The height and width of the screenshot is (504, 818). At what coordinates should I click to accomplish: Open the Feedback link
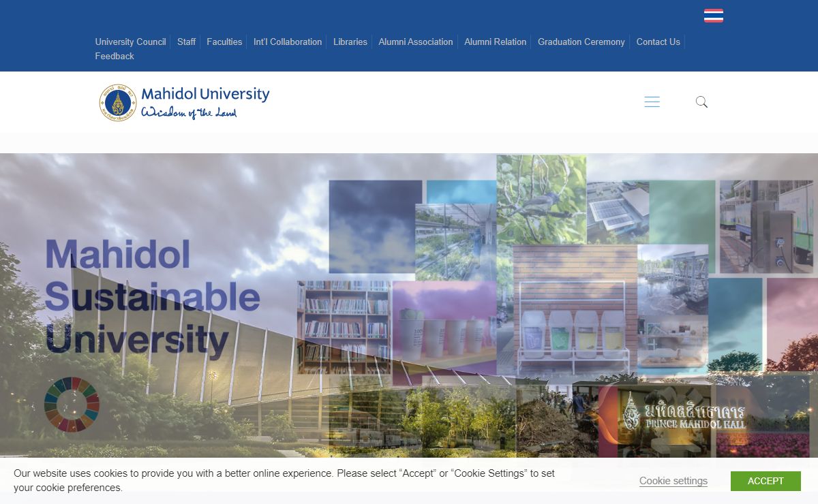coord(115,56)
